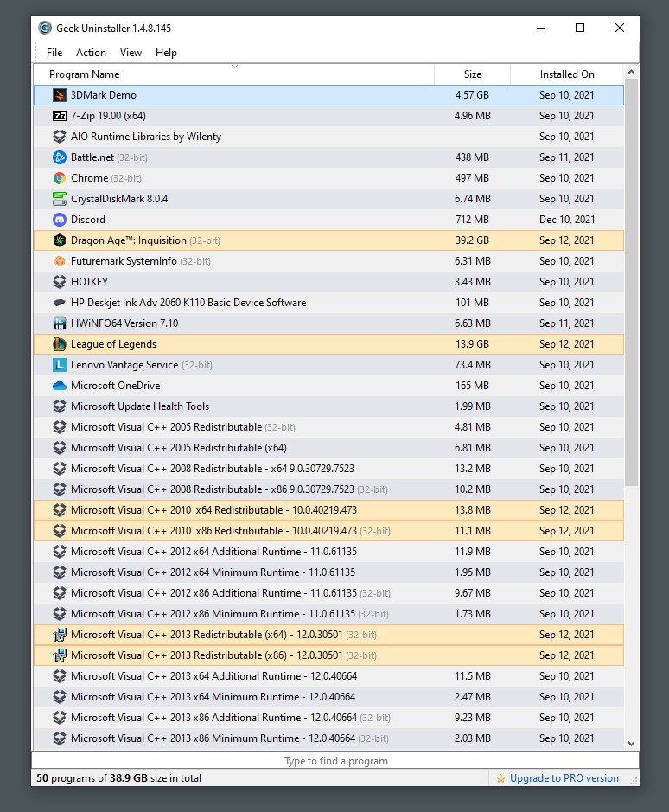Click the Geek Uninstaller title bar logo
Image resolution: width=669 pixels, height=812 pixels.
coord(45,28)
